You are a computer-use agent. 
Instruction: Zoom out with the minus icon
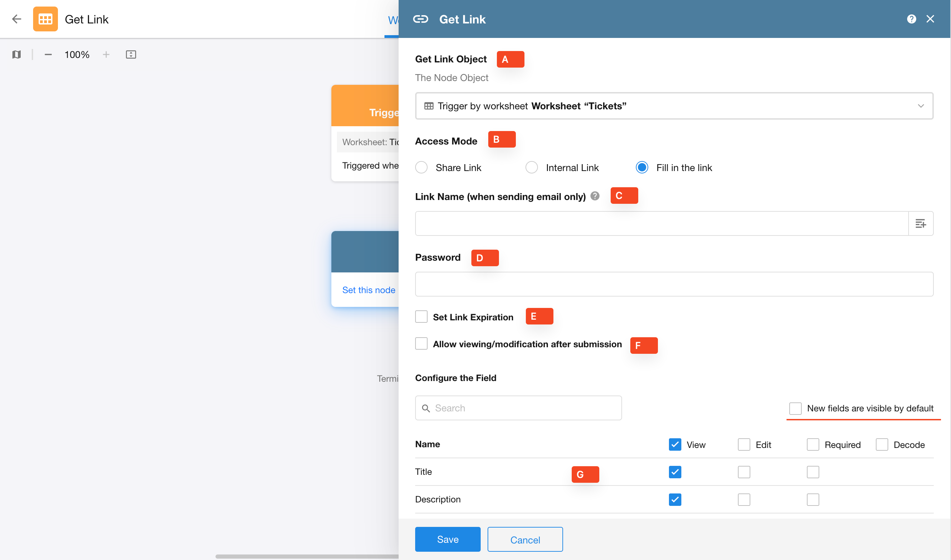tap(48, 55)
